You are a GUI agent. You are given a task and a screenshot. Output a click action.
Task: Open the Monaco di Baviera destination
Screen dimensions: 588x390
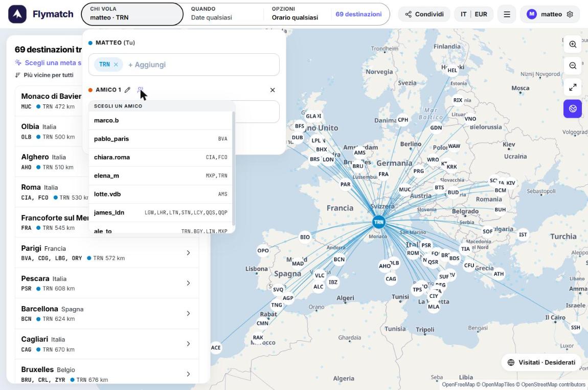click(51, 101)
